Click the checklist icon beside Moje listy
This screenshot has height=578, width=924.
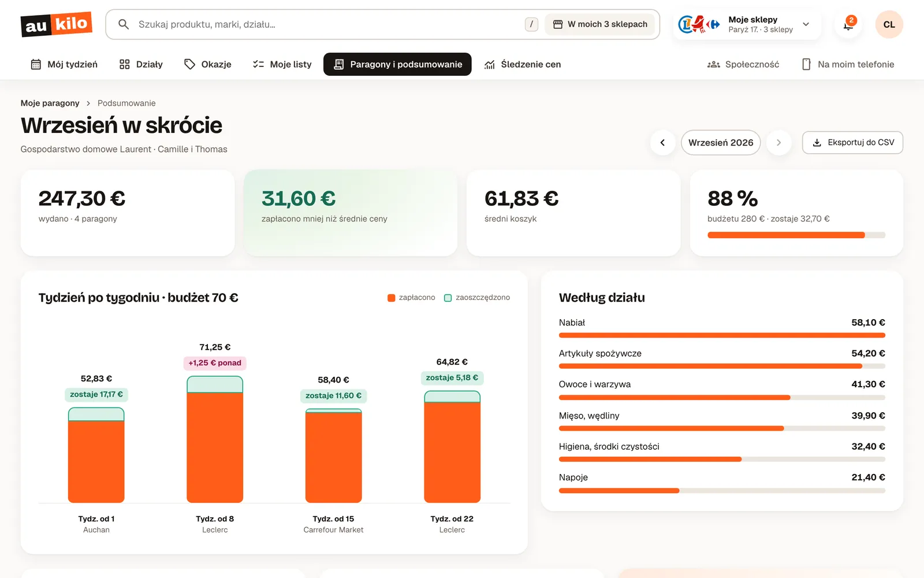pyautogui.click(x=258, y=64)
